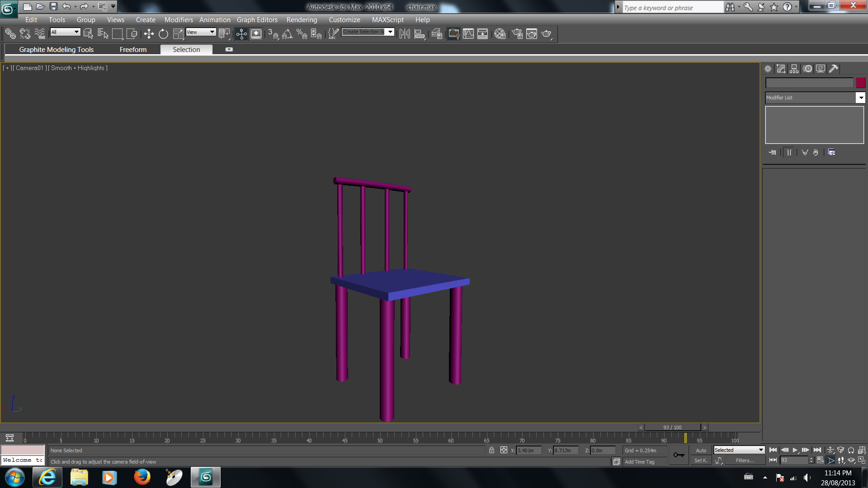Viewport: 868px width, 488px height.
Task: Open the View coordinate system dropdown
Action: pos(201,32)
